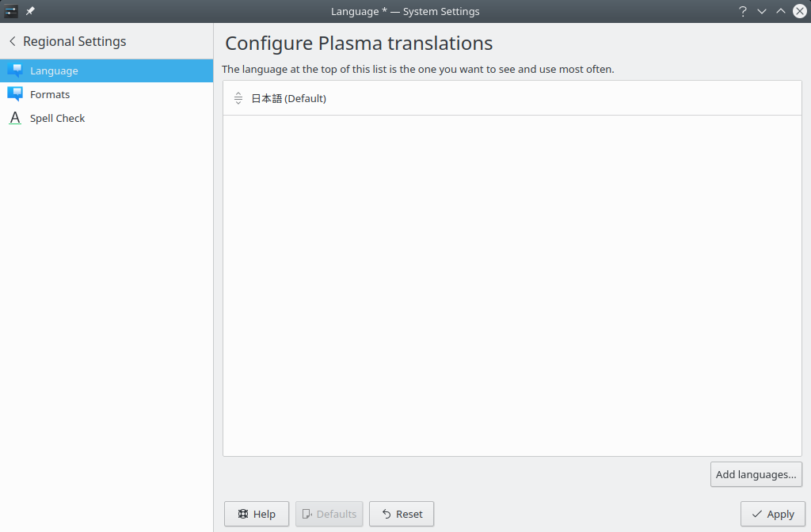Click the speech bubble icon beside Formats

15,94
